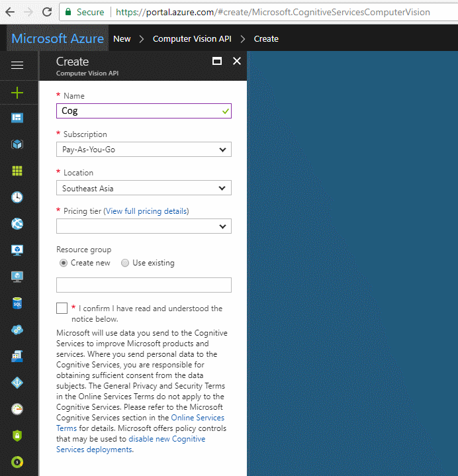
Task: Open Virtual machines (classic) gray monitor icon
Action: click(x=17, y=277)
